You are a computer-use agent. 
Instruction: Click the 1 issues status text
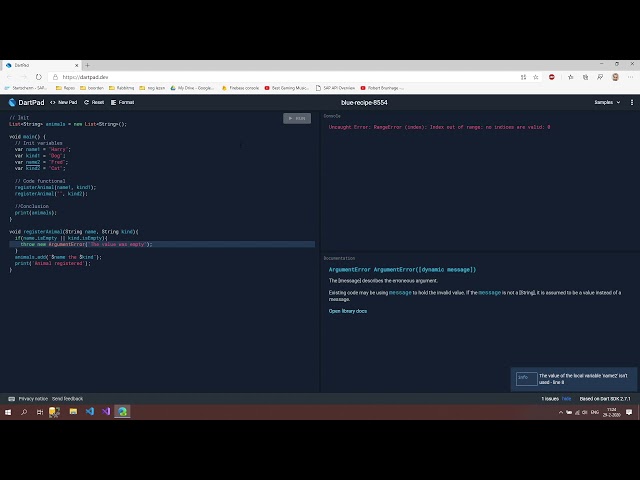point(550,399)
